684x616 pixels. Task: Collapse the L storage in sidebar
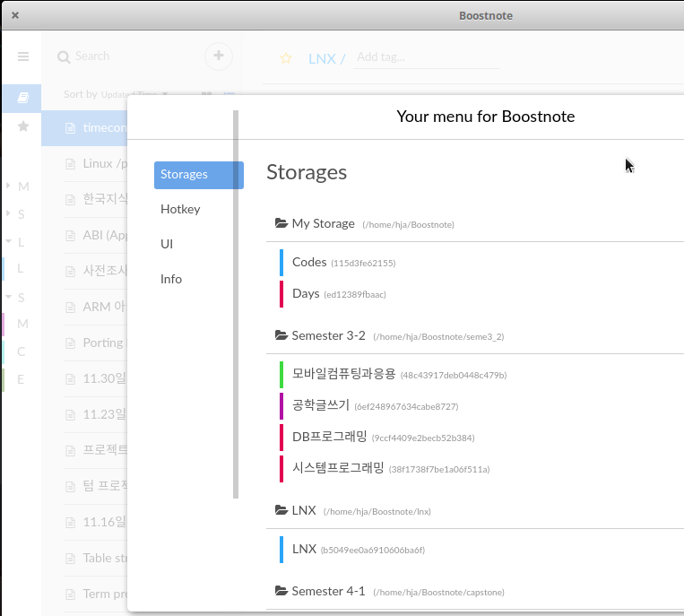coord(8,241)
